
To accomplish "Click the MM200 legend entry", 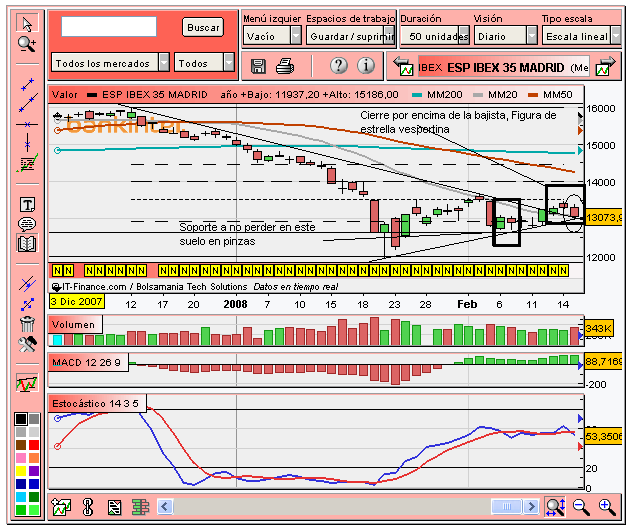I will (437, 95).
